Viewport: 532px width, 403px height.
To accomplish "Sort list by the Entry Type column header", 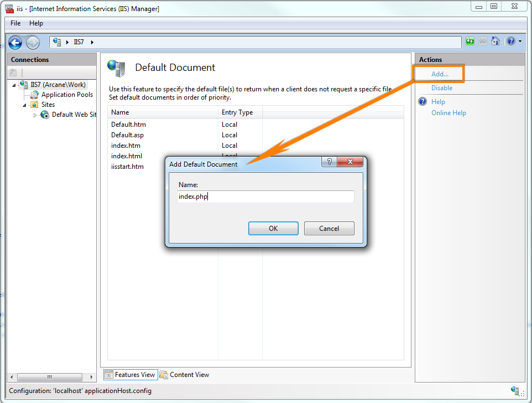I will point(237,112).
